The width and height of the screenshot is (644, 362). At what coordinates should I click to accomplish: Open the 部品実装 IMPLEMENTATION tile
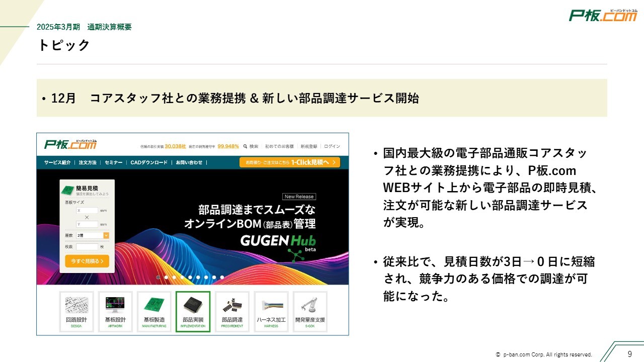(x=193, y=312)
